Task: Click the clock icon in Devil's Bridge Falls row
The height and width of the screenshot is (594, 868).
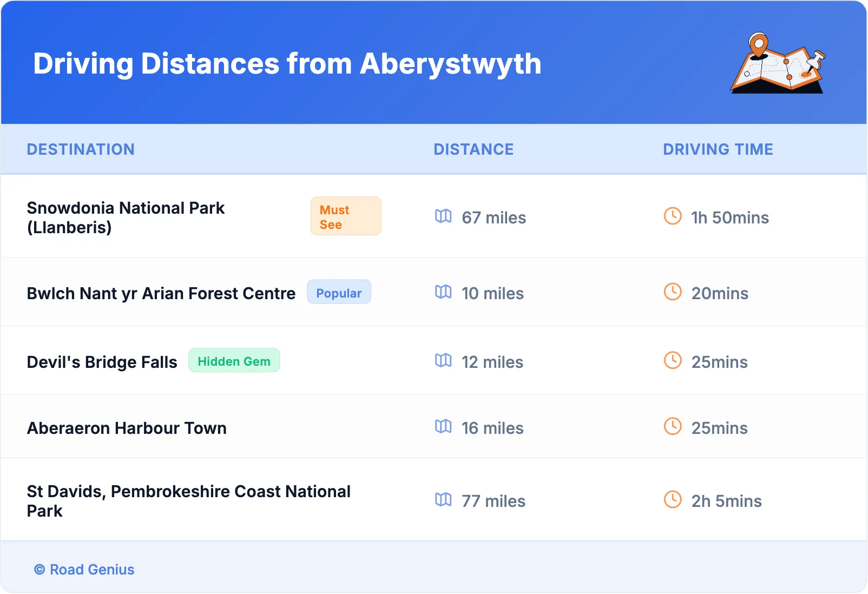Action: point(673,360)
